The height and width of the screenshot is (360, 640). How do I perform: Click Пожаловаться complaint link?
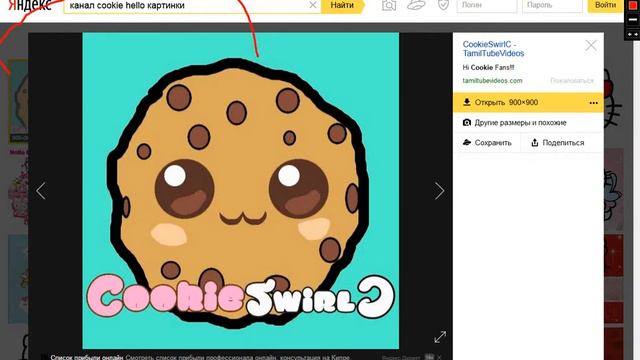click(x=572, y=80)
